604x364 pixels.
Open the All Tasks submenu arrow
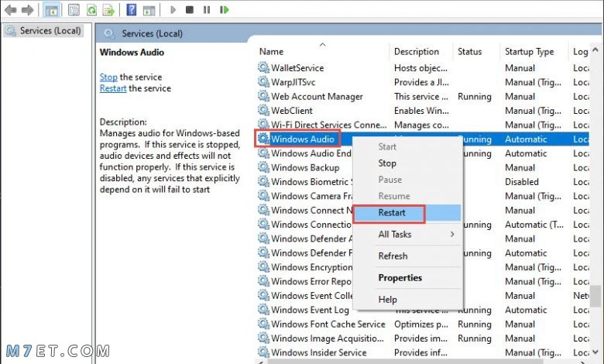[x=452, y=234]
